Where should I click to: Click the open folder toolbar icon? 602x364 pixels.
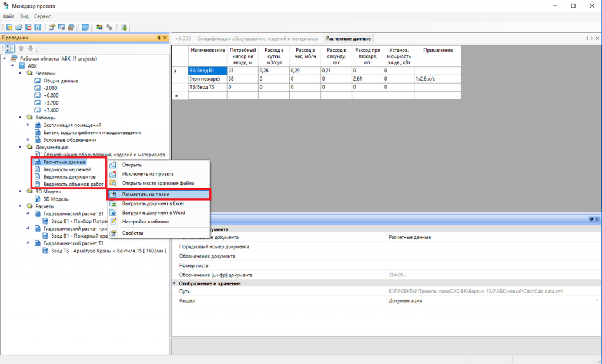[x=19, y=27]
